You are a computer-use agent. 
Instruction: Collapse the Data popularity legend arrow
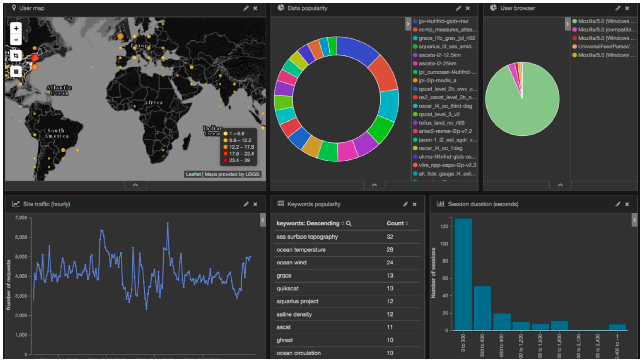pyautogui.click(x=408, y=24)
